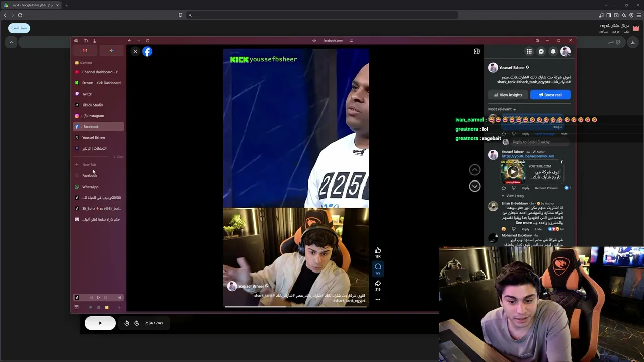Open the WhatsApp tab in sidebar
This screenshot has width=644, height=362.
[99, 187]
